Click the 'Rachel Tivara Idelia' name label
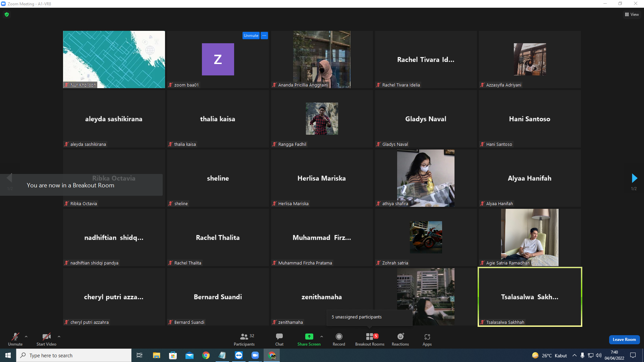 point(401,85)
